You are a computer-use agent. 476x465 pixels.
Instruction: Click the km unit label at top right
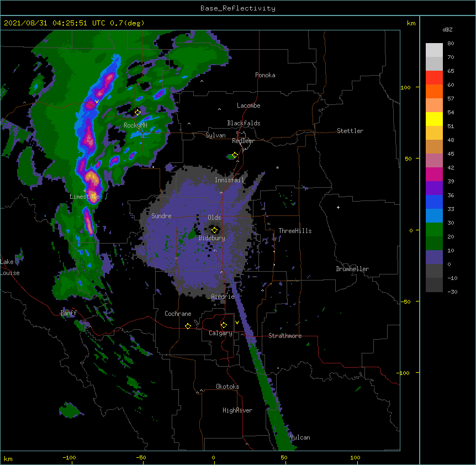point(411,23)
